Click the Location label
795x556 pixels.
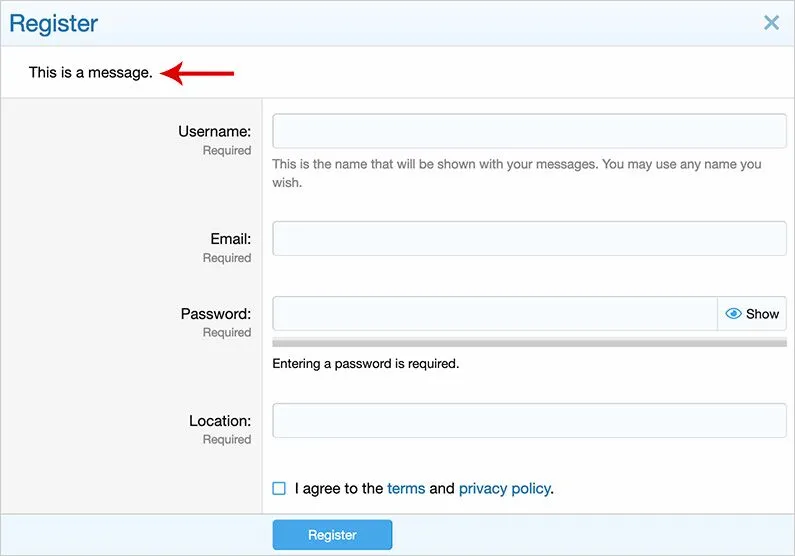point(219,421)
